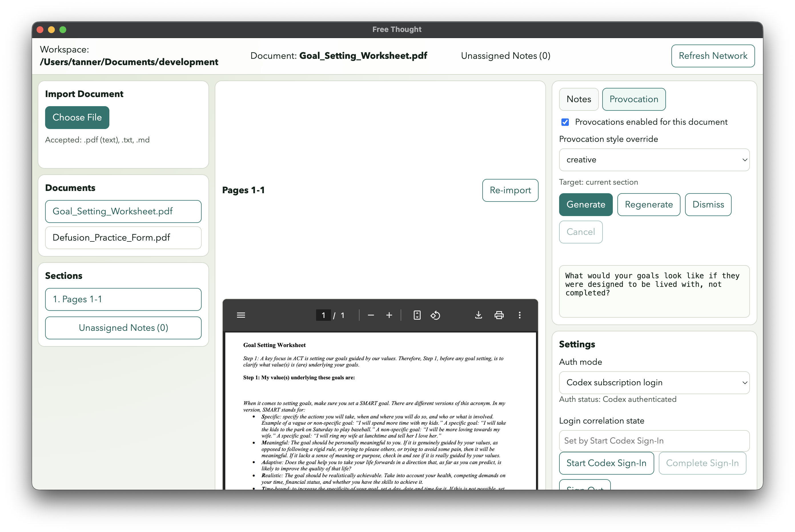
Task: Start Codex Sign-In
Action: pos(606,463)
